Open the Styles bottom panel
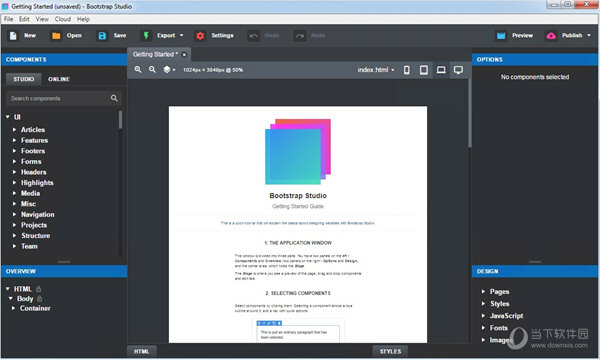Screen dimensions: 600x360 [x=390, y=352]
